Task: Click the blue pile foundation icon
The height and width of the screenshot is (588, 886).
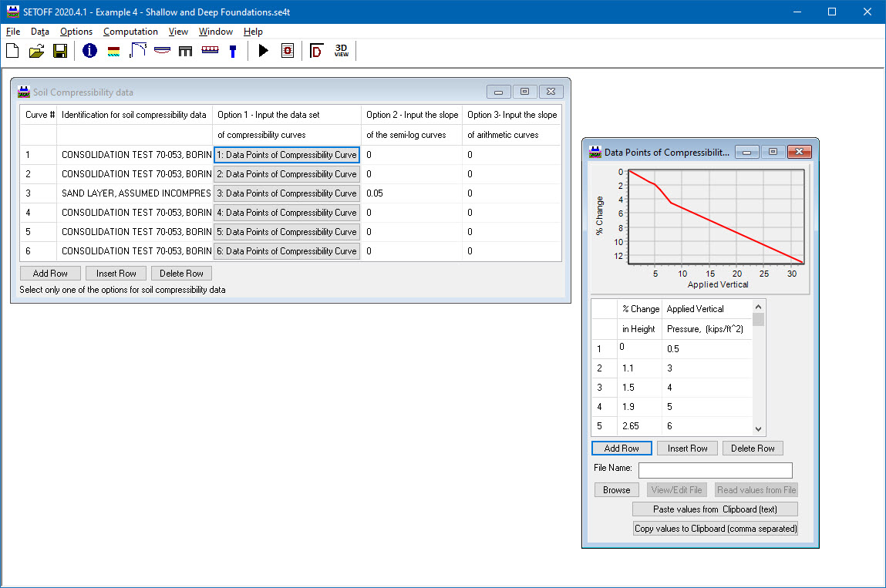Action: point(232,52)
